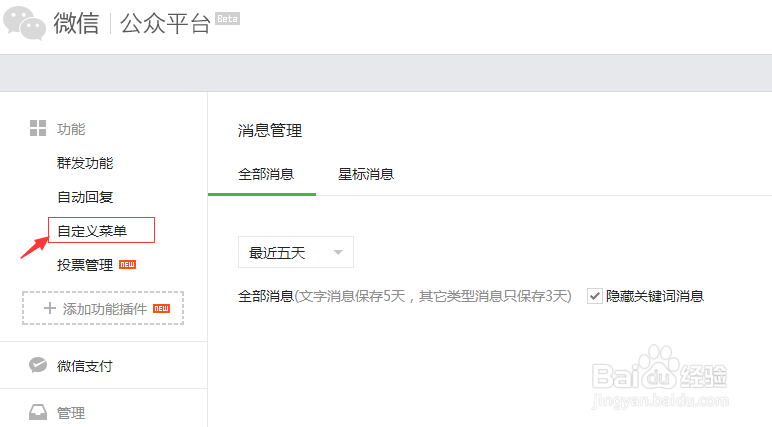
Task: Switch to the 全部消息 tab
Action: click(265, 174)
